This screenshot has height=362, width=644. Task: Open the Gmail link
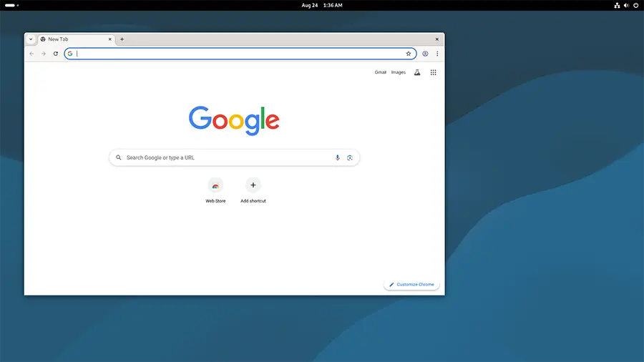click(381, 73)
